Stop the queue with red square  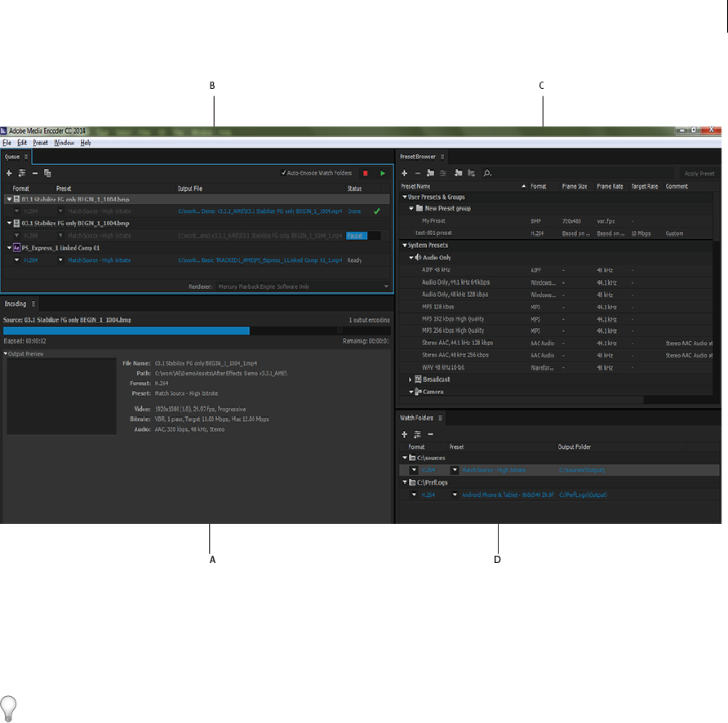(366, 173)
